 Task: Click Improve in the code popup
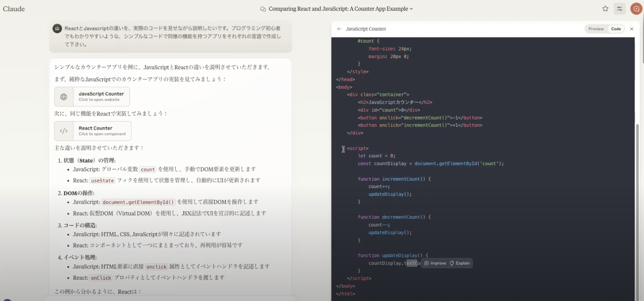tap(435, 263)
